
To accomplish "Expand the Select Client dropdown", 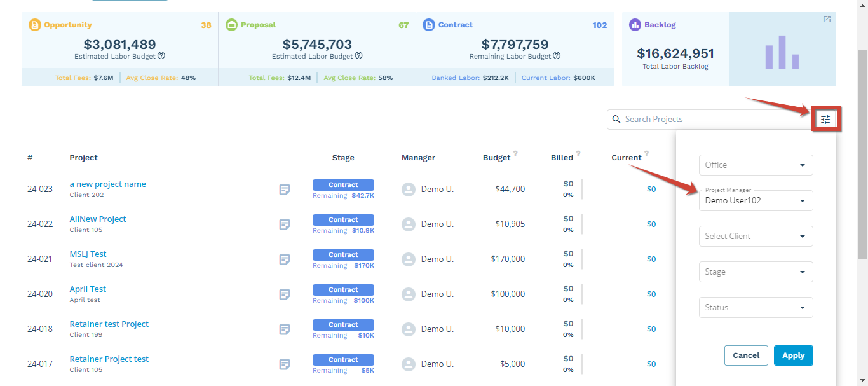I will (x=756, y=236).
